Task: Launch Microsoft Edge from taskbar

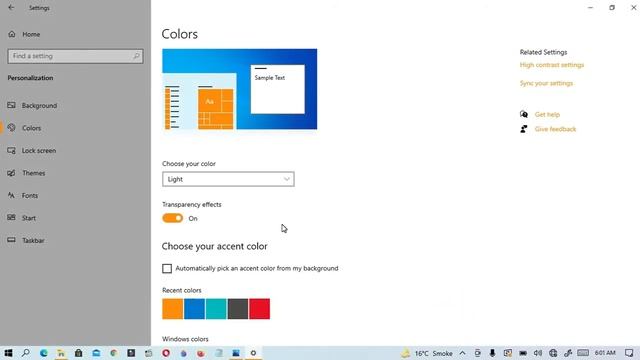Action: (x=44, y=353)
